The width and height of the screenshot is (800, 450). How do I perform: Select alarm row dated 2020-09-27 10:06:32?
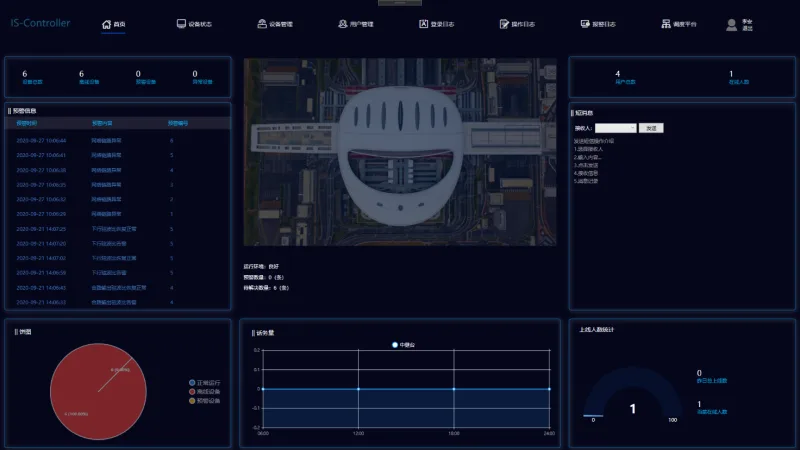[118, 199]
